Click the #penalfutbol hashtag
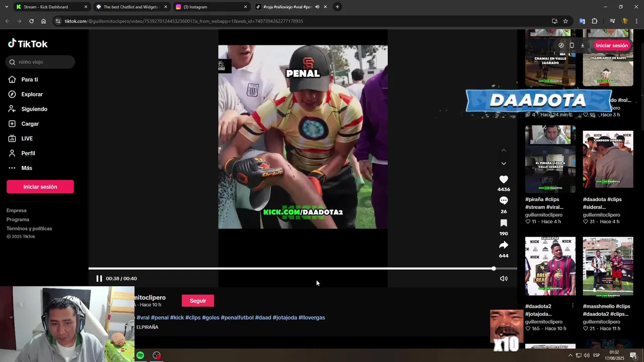 237,318
